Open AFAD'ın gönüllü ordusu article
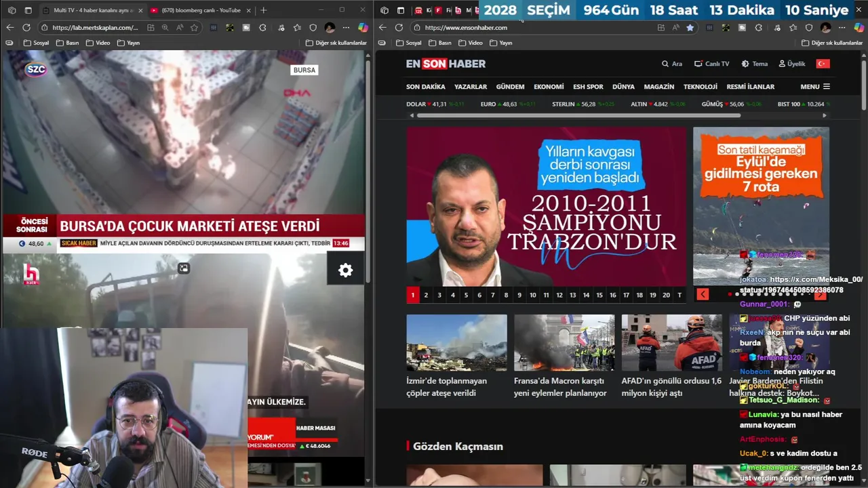 [x=672, y=357]
